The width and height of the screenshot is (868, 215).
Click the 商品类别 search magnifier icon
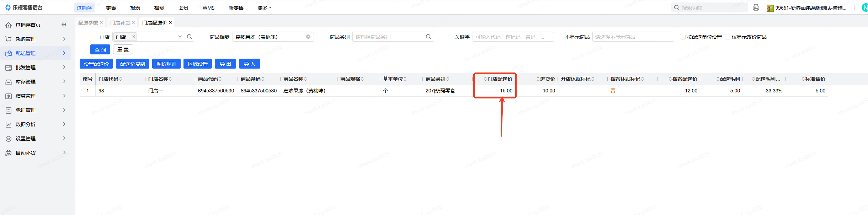(x=428, y=37)
